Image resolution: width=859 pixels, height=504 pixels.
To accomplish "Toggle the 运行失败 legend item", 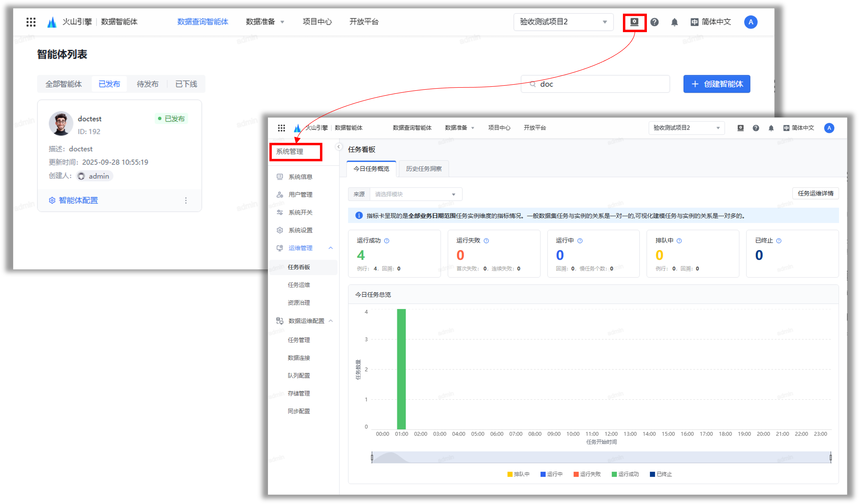I will pos(587,474).
